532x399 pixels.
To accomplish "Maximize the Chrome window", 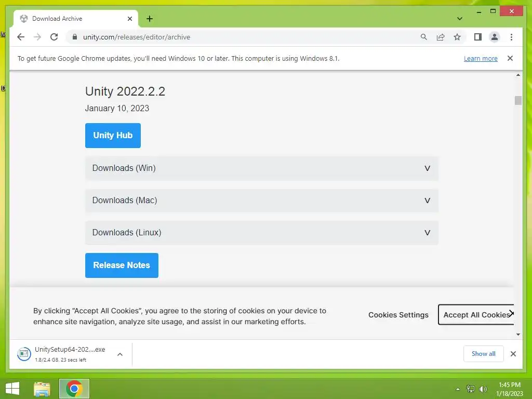I will 493,11.
